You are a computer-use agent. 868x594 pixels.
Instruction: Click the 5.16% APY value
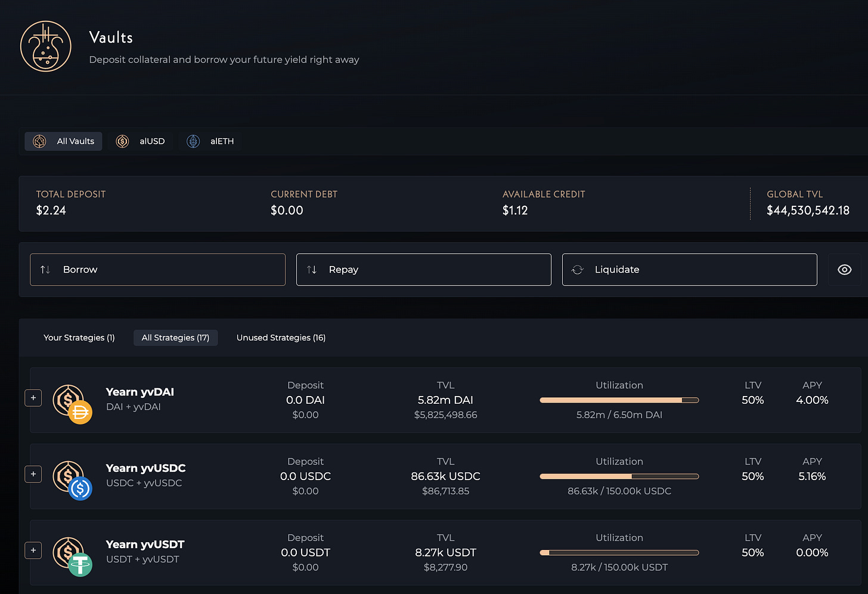(812, 477)
